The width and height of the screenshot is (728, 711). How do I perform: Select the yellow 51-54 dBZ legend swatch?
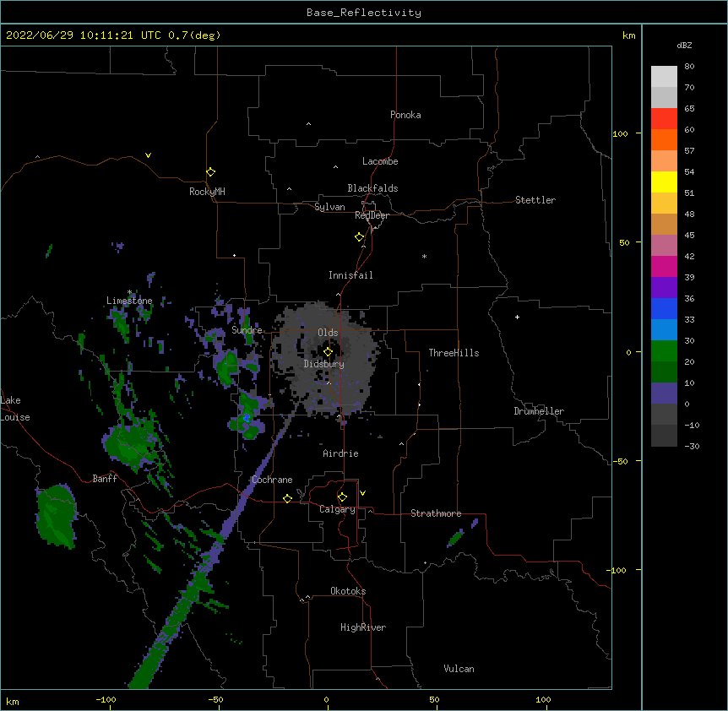point(664,182)
